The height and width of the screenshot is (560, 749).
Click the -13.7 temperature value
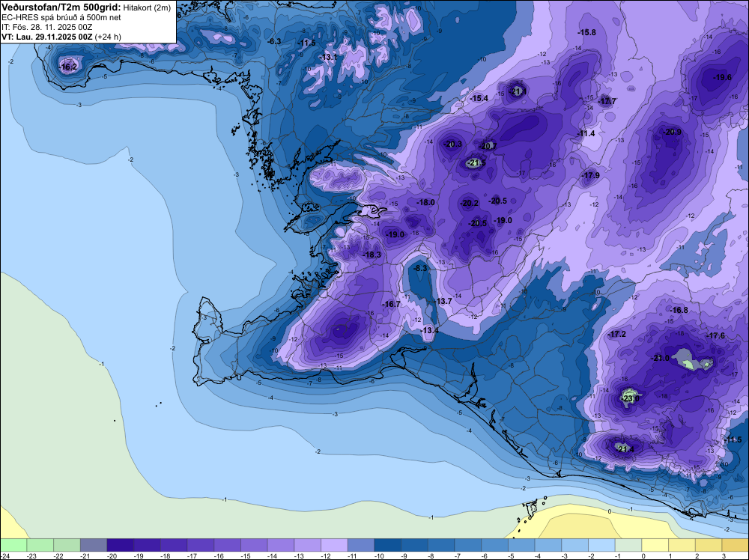coord(443,301)
